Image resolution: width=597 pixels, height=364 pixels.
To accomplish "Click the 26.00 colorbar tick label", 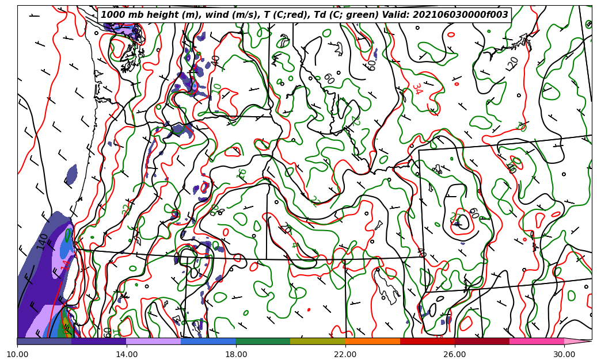I will [x=455, y=354].
